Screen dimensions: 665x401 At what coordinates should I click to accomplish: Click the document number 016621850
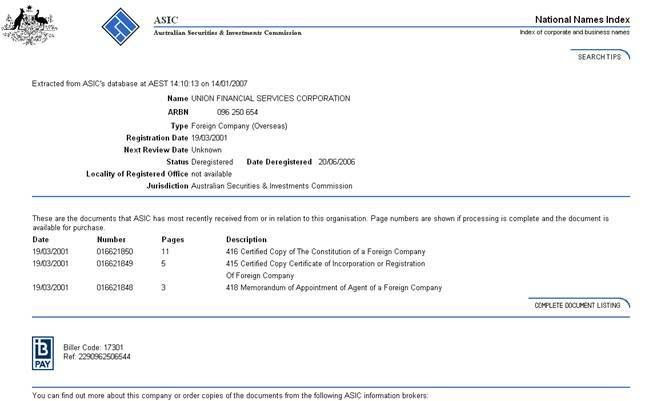[x=115, y=251]
